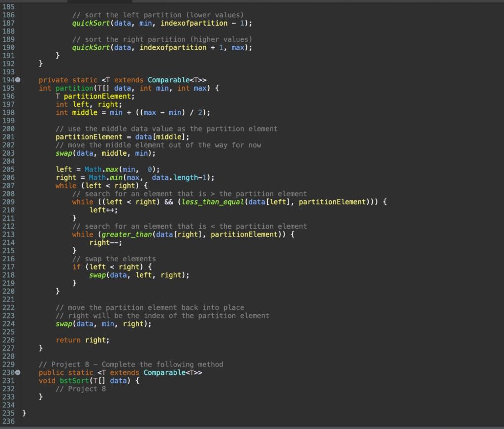Click line number 185 in the gutter

(x=8, y=7)
